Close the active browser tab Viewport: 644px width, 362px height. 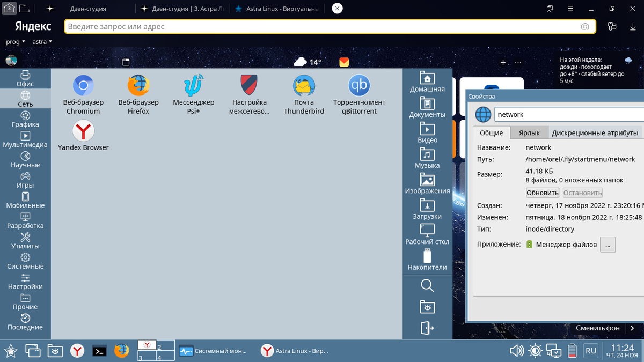(x=336, y=9)
